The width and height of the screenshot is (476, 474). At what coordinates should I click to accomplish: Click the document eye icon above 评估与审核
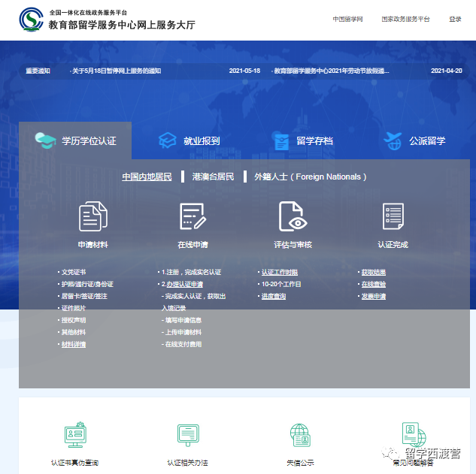click(x=293, y=216)
